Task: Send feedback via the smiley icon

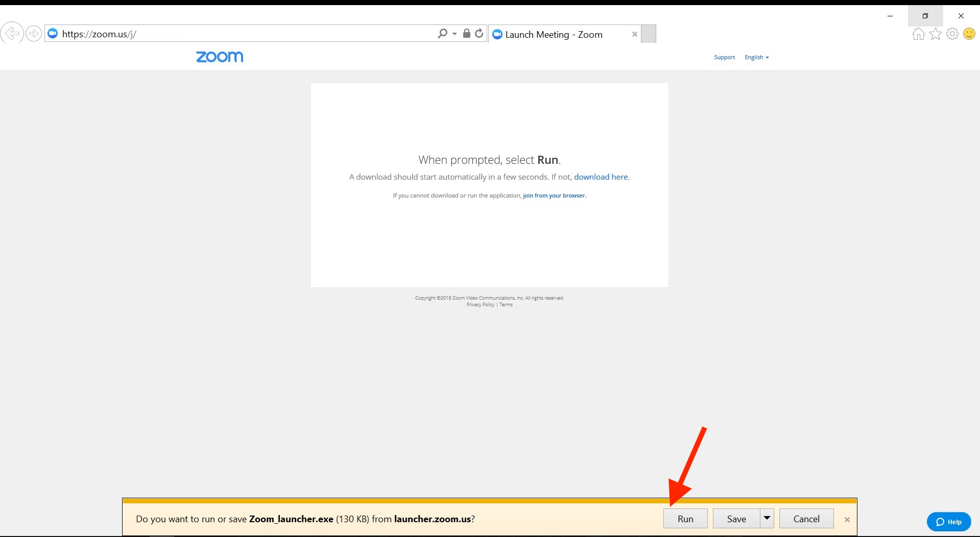Action: pos(969,34)
